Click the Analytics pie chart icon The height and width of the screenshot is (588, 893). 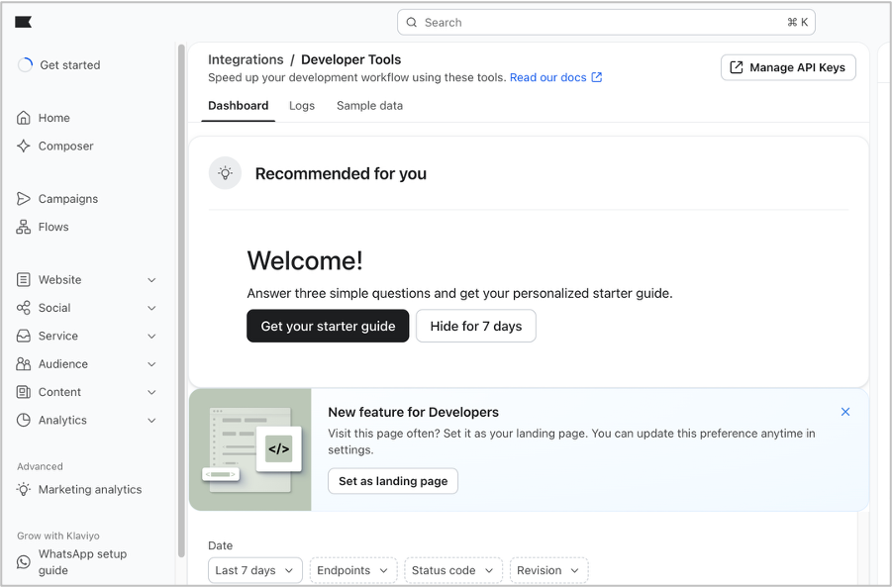coord(24,420)
